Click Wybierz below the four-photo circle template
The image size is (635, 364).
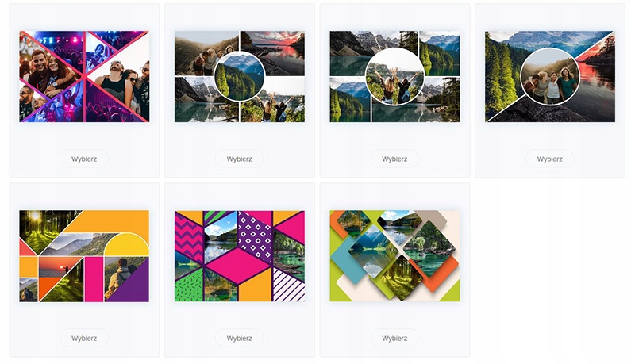pyautogui.click(x=240, y=159)
